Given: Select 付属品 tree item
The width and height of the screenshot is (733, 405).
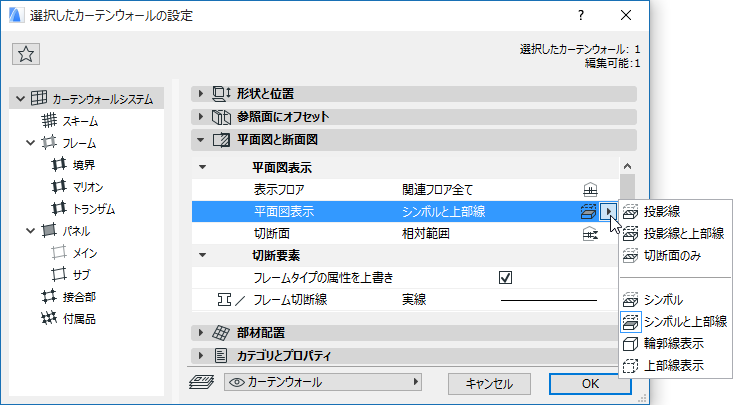Looking at the screenshot, I should [79, 319].
